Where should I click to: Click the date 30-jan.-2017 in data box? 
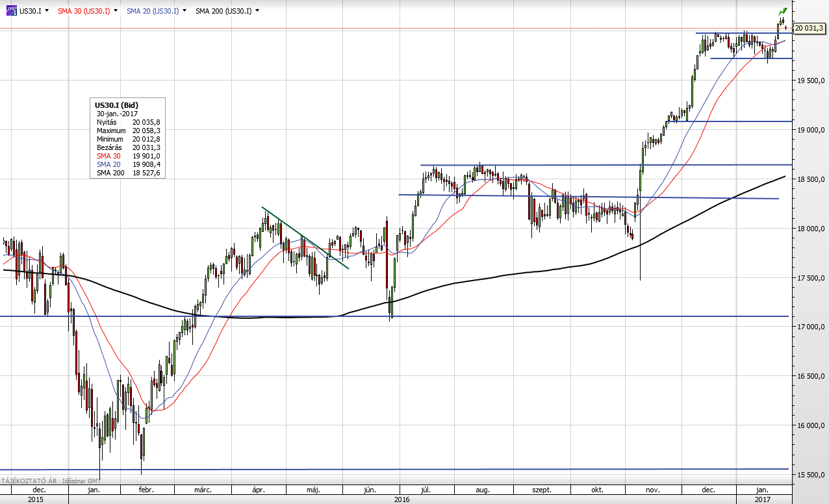tap(117, 114)
